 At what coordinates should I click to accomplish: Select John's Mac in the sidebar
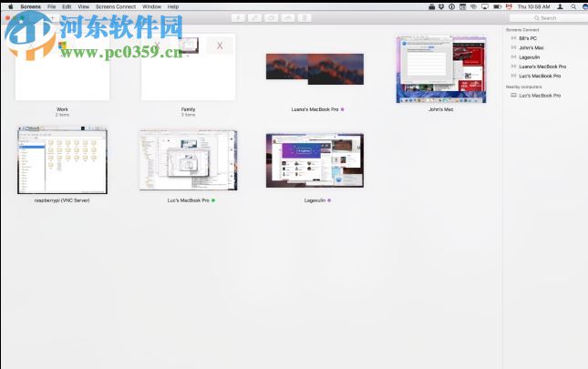pos(531,47)
